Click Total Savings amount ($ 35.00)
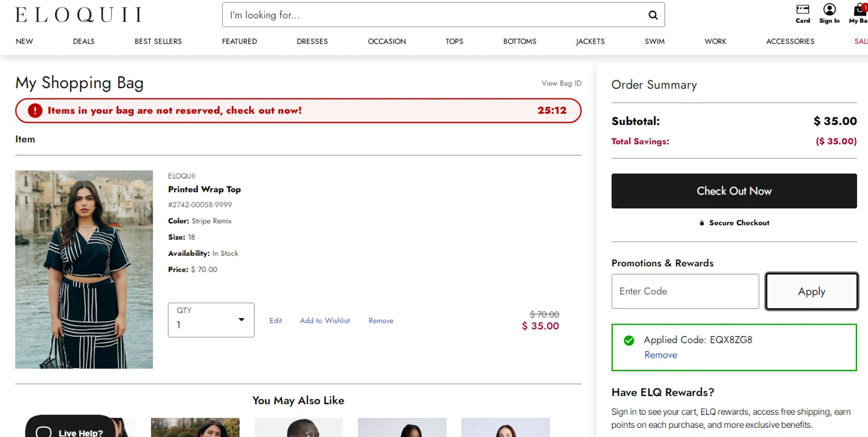Screen dimensions: 868x437 click(836, 141)
